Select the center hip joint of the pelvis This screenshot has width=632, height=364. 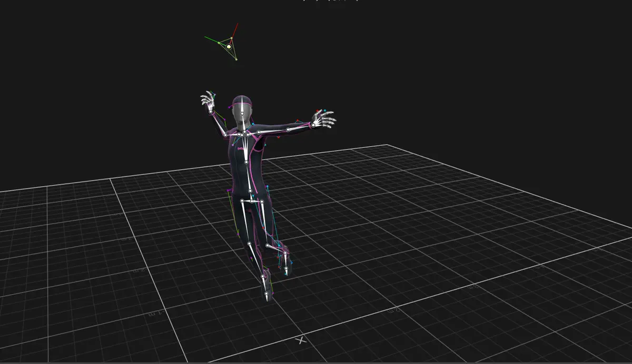tap(251, 200)
